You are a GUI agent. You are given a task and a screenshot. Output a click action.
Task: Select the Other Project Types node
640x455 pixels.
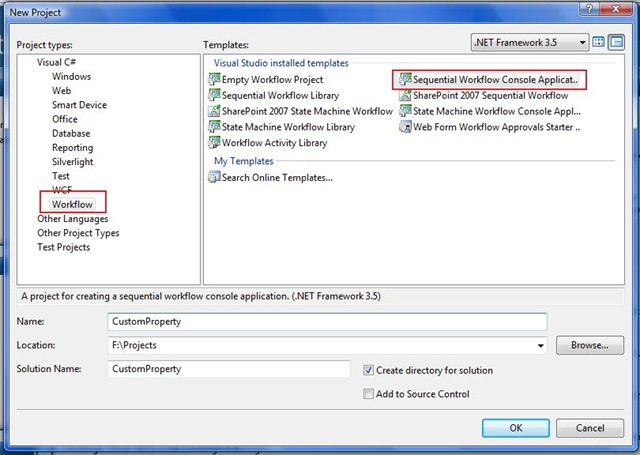[x=78, y=233]
